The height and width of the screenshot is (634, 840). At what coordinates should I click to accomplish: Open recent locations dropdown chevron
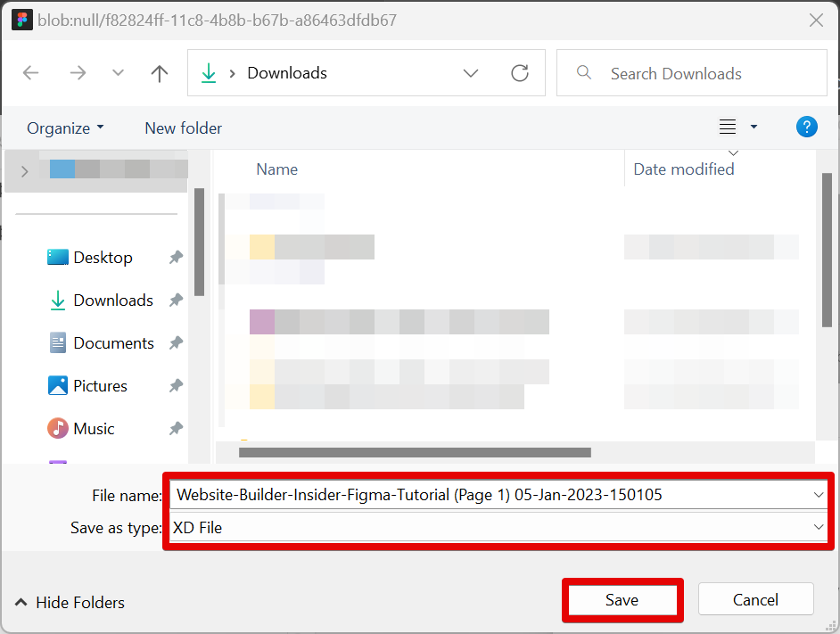(x=118, y=73)
